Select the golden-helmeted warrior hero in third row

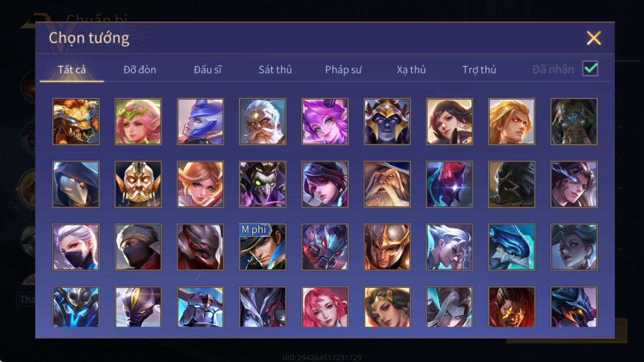tap(387, 247)
